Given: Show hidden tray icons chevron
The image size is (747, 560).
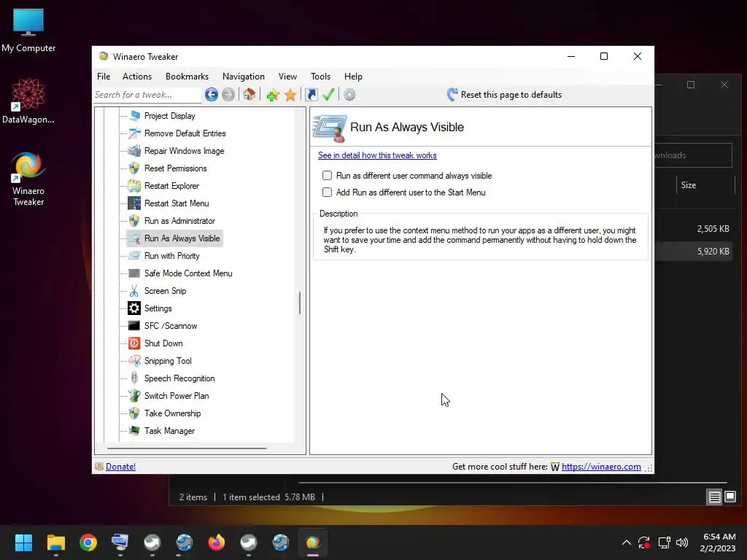Looking at the screenshot, I should pos(627,542).
